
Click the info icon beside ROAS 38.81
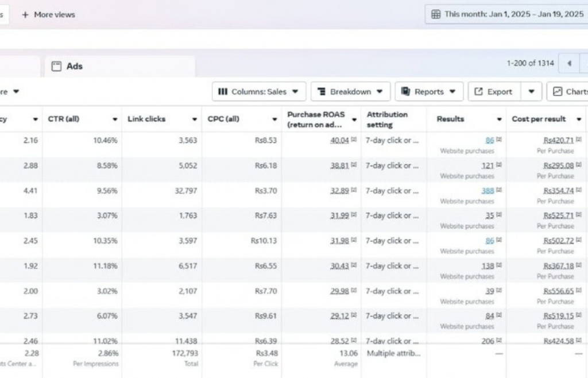[354, 165]
